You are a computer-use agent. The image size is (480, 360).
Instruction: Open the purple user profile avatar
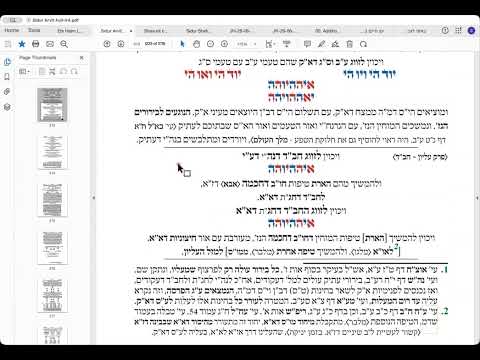[471, 30]
